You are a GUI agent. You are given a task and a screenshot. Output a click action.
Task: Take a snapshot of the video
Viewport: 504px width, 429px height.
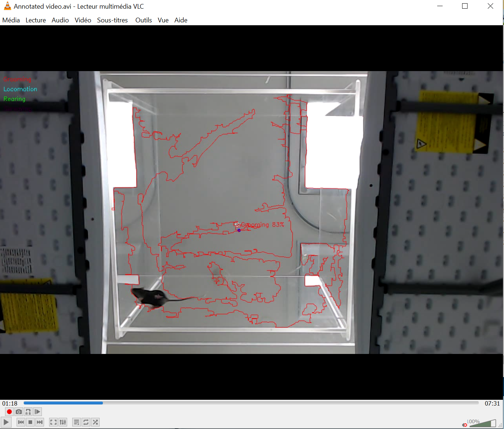point(18,411)
